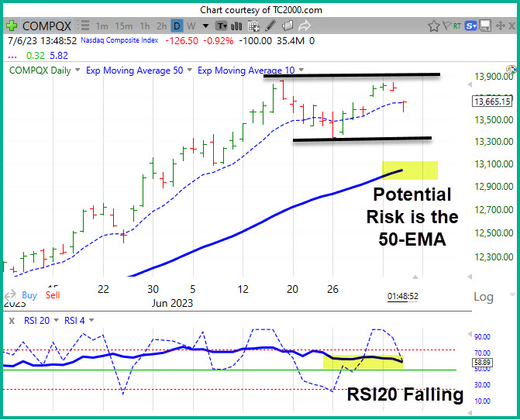Click the flag icon in toolbar
The image size is (520, 420).
tap(446, 26)
